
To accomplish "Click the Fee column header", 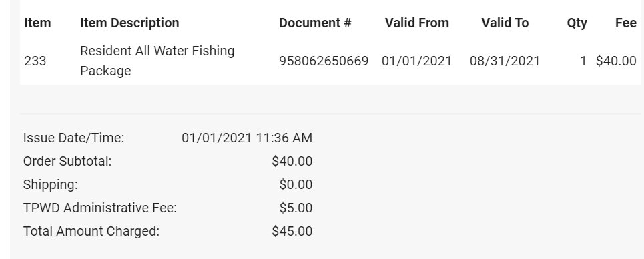I will coord(626,23).
